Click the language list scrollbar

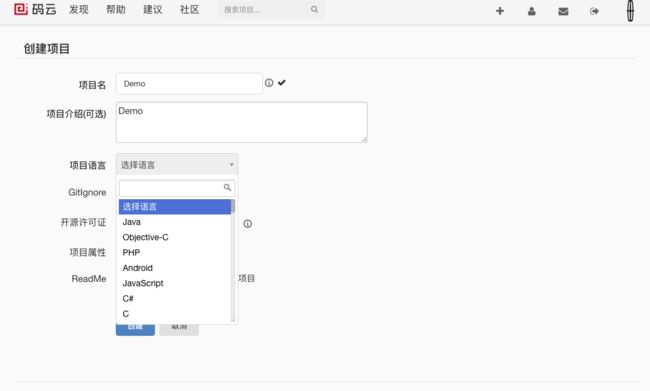pyautogui.click(x=233, y=260)
